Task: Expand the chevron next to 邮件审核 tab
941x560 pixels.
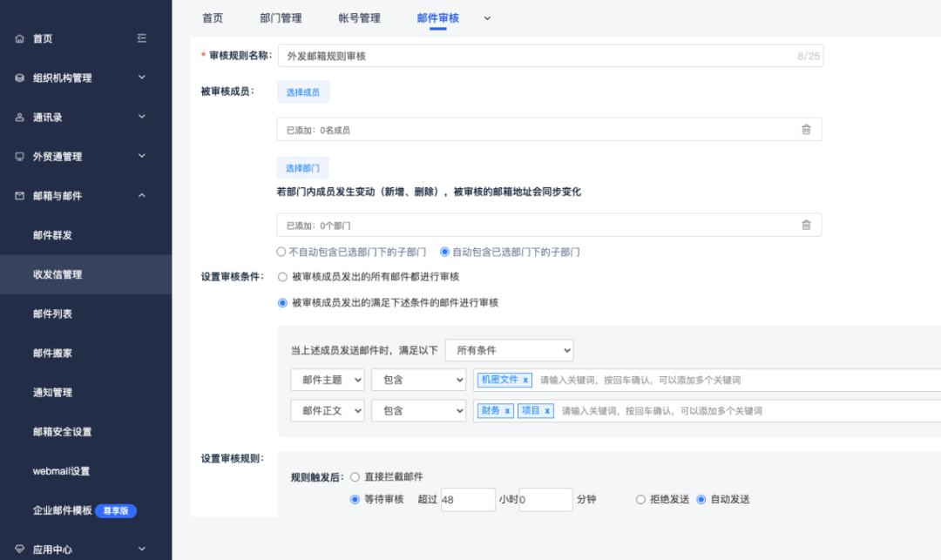Action: point(486,18)
